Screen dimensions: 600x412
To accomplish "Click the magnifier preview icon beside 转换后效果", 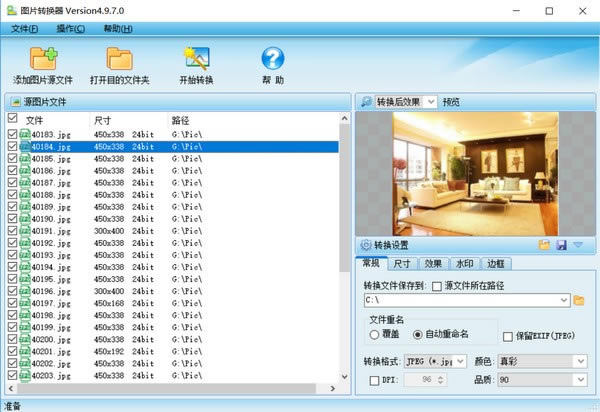I will [366, 102].
